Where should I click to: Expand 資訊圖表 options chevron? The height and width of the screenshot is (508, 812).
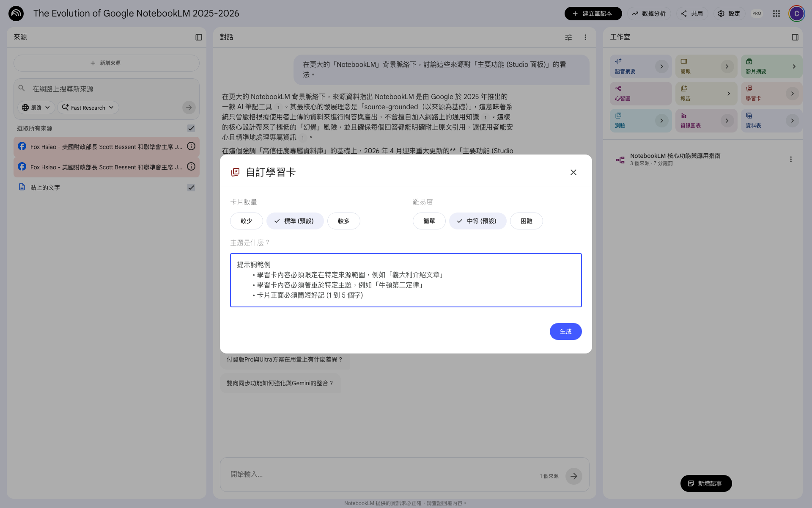click(727, 121)
